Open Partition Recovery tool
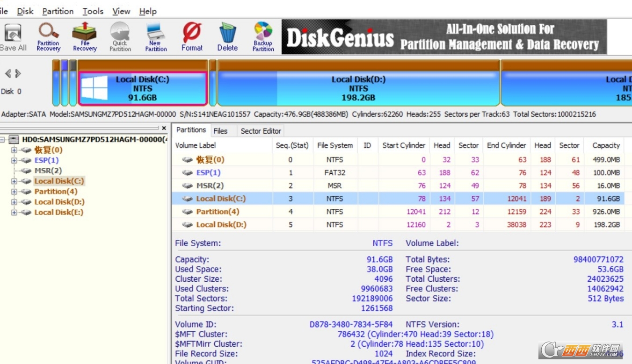This screenshot has width=632, height=364. coord(49,37)
